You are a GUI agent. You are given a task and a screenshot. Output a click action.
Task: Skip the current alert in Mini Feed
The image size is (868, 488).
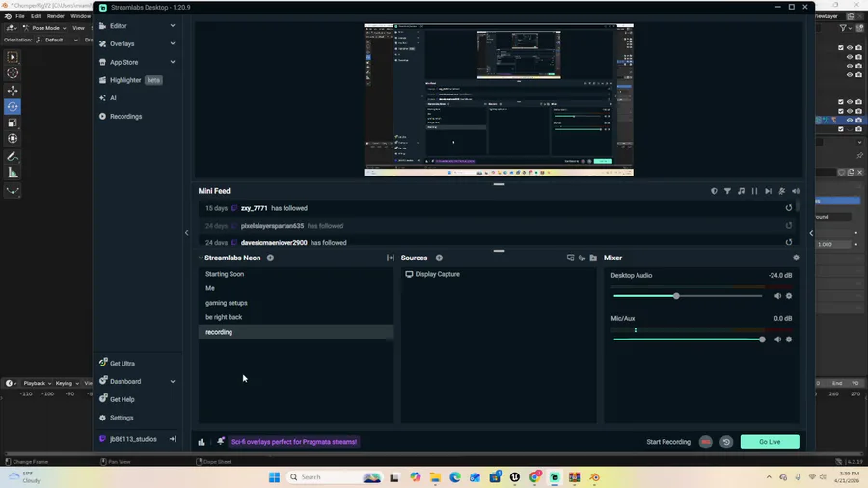click(769, 191)
